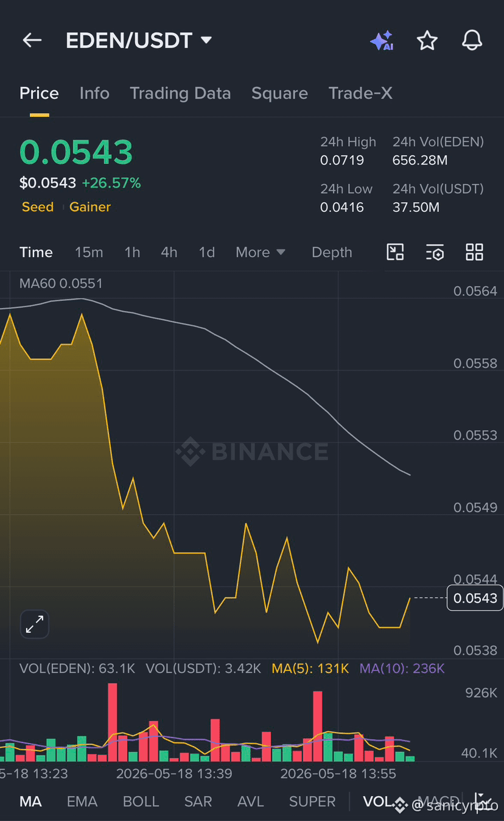
Task: Tap the 2026-05-18 13:55 time axis label
Action: [338, 773]
